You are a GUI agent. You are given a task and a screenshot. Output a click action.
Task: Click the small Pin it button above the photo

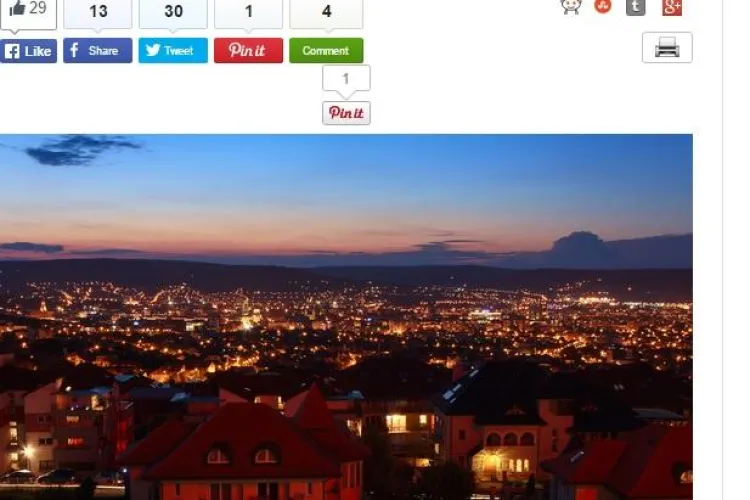(346, 113)
